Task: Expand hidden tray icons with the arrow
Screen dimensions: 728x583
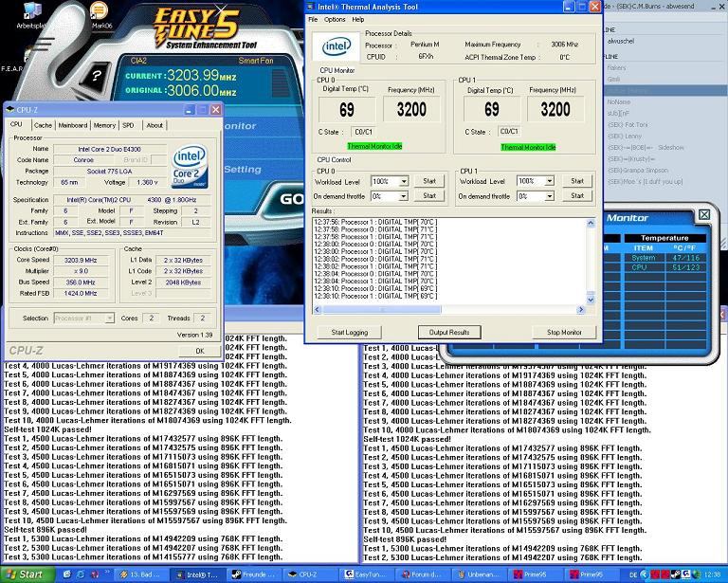Action: pyautogui.click(x=644, y=574)
